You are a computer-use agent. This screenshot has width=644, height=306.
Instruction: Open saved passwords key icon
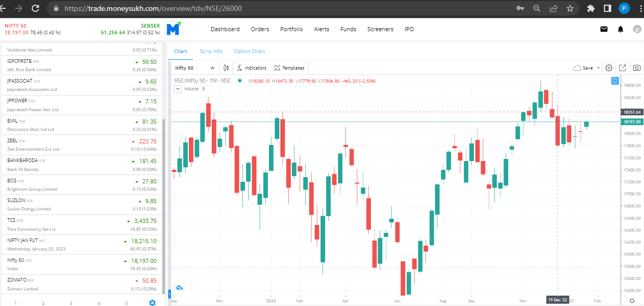520,8
